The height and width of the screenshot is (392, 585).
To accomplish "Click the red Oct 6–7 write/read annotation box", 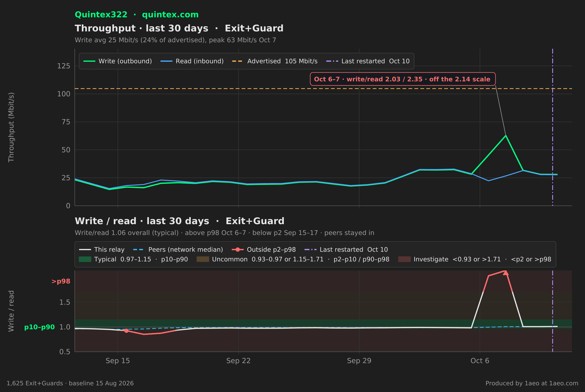I will click(403, 79).
